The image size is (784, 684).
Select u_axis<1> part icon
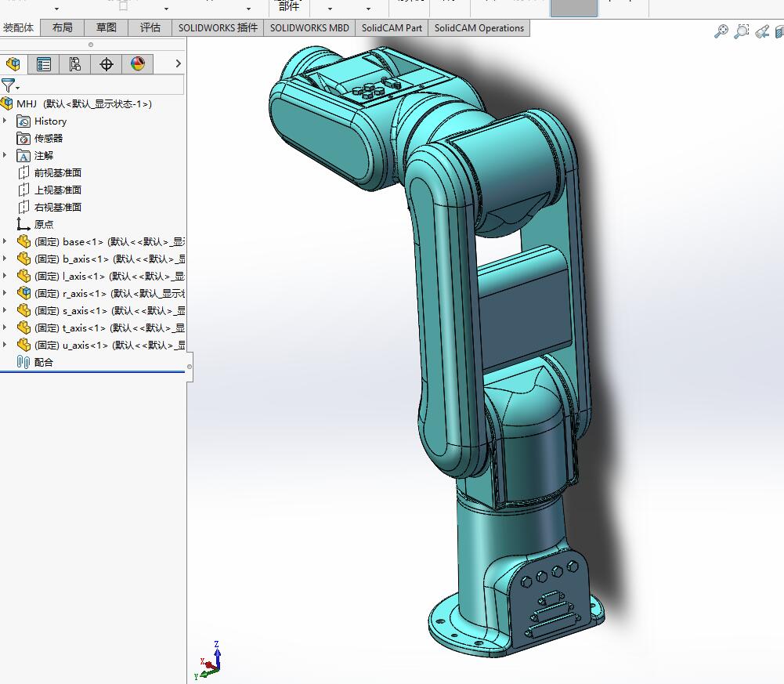tap(23, 345)
